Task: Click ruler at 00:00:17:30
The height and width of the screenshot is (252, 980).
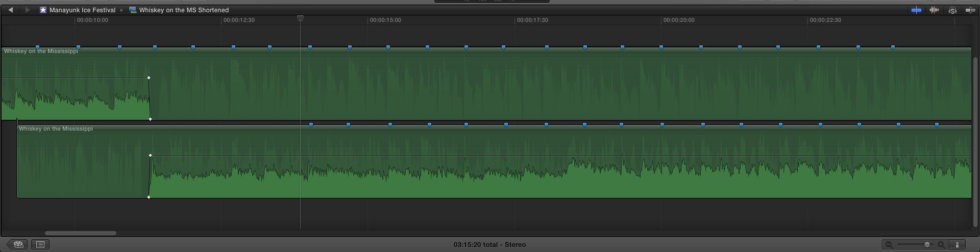Action: [532, 20]
